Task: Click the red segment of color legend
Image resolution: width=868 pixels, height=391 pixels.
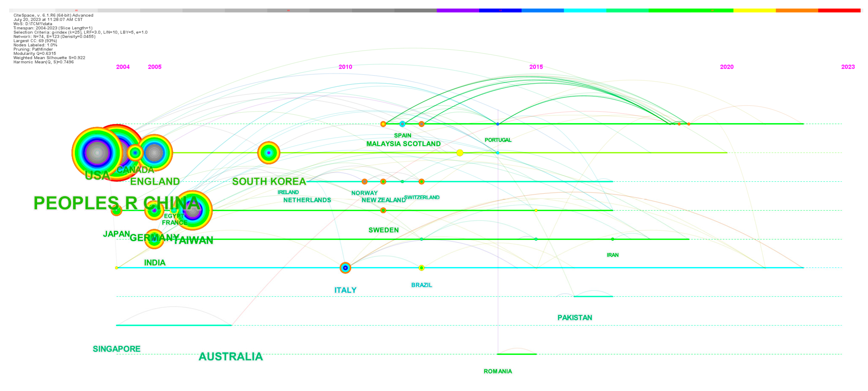Action: click(839, 10)
